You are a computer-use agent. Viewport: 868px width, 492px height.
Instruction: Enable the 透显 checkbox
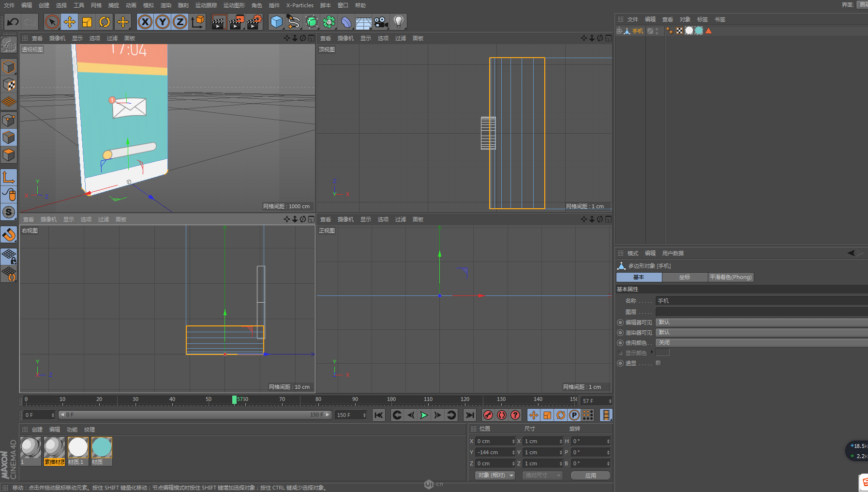(x=658, y=363)
